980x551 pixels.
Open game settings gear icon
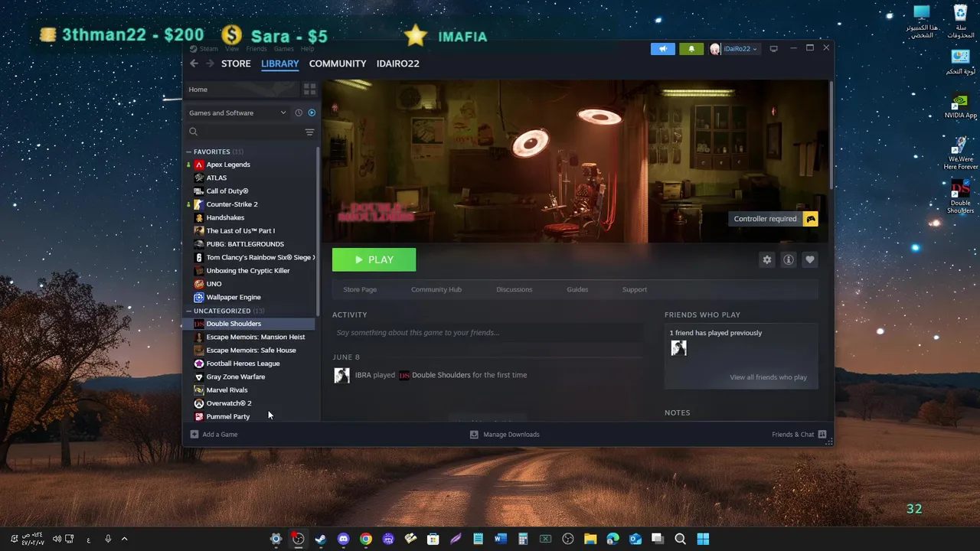766,259
